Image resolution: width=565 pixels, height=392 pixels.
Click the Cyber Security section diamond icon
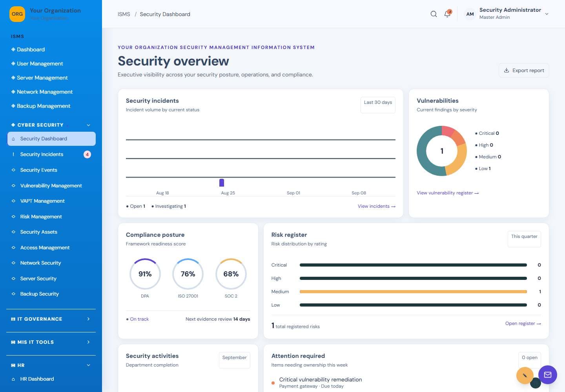(13, 125)
